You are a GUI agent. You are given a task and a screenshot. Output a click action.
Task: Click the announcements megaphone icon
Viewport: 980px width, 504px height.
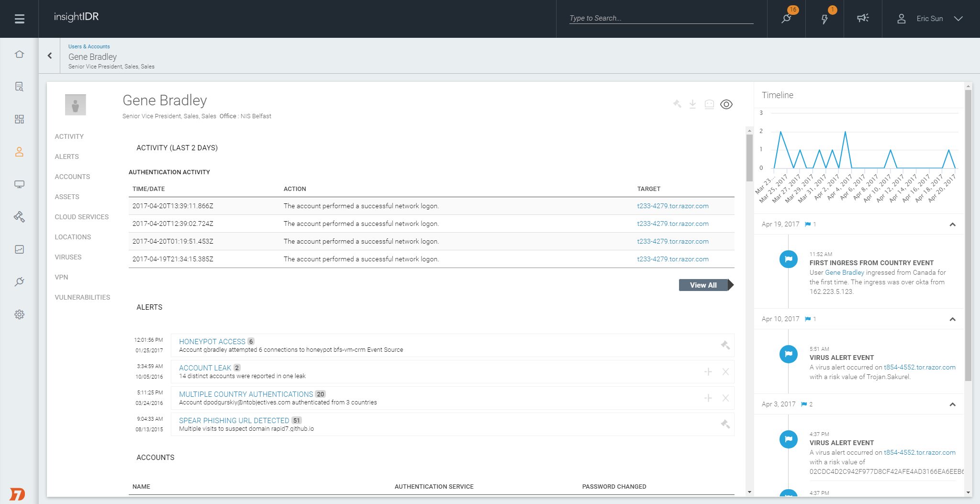[x=863, y=18]
